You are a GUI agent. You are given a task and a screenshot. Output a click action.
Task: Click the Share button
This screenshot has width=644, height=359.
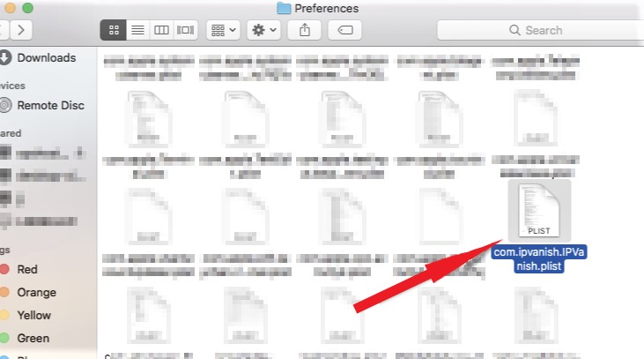304,30
